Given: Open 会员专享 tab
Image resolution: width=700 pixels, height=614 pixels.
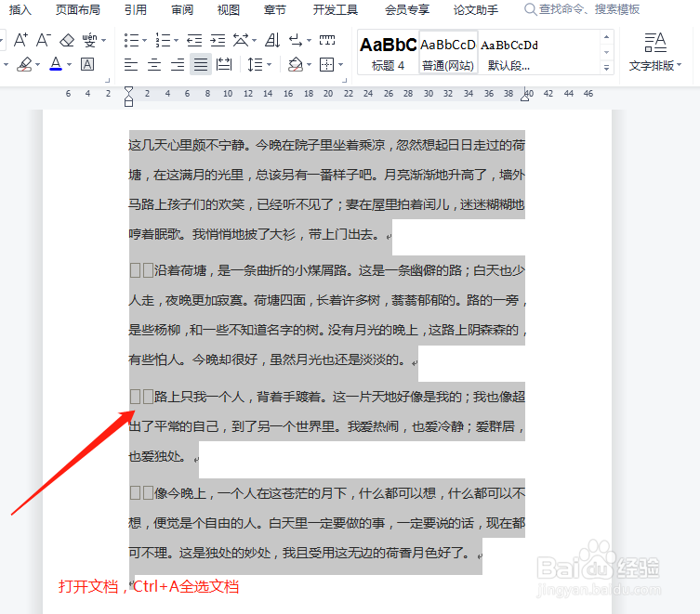Looking at the screenshot, I should [x=407, y=9].
